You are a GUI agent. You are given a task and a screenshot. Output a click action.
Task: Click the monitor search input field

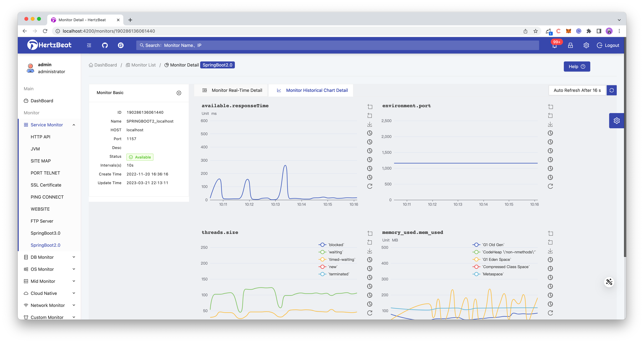point(337,45)
